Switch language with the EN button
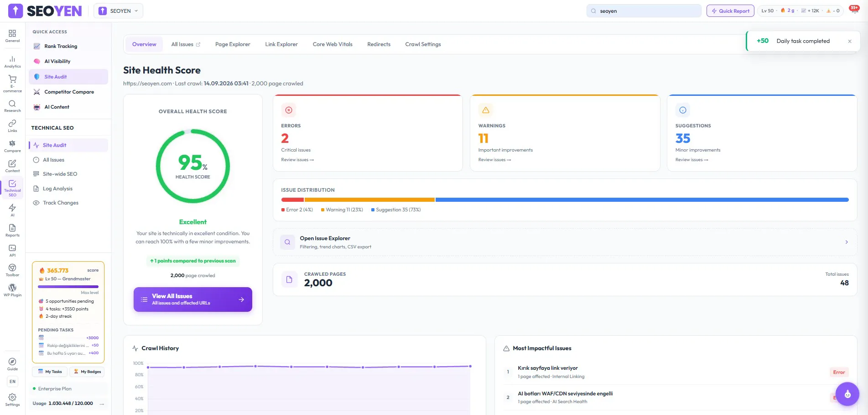The width and height of the screenshot is (868, 415). click(12, 382)
